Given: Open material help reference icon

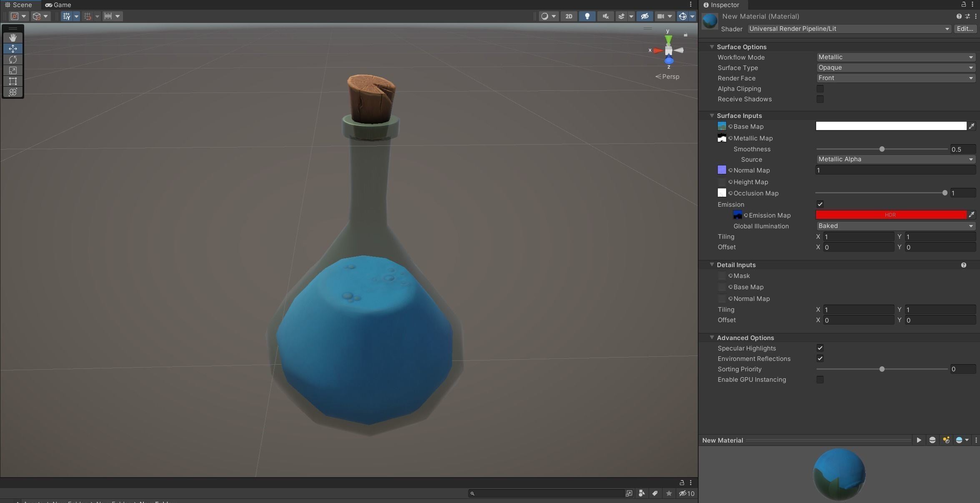Looking at the screenshot, I should [959, 16].
